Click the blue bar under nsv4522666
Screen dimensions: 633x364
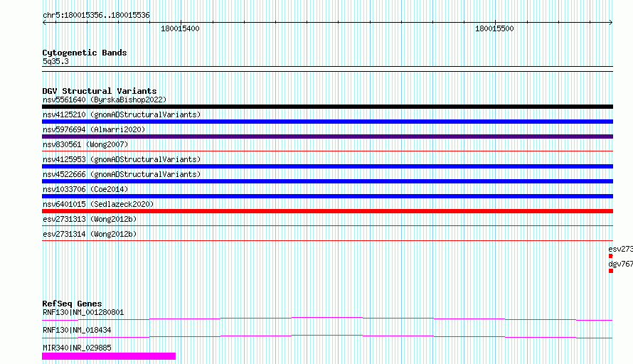point(327,181)
